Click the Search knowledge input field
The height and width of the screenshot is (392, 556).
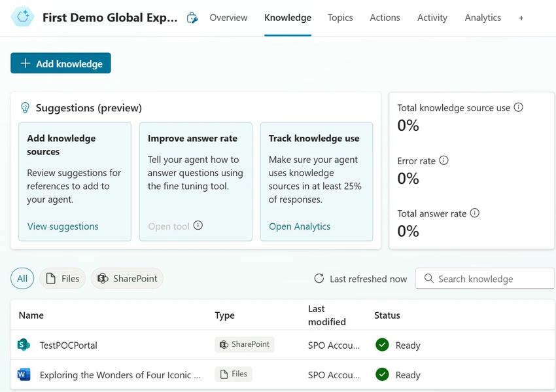[485, 279]
